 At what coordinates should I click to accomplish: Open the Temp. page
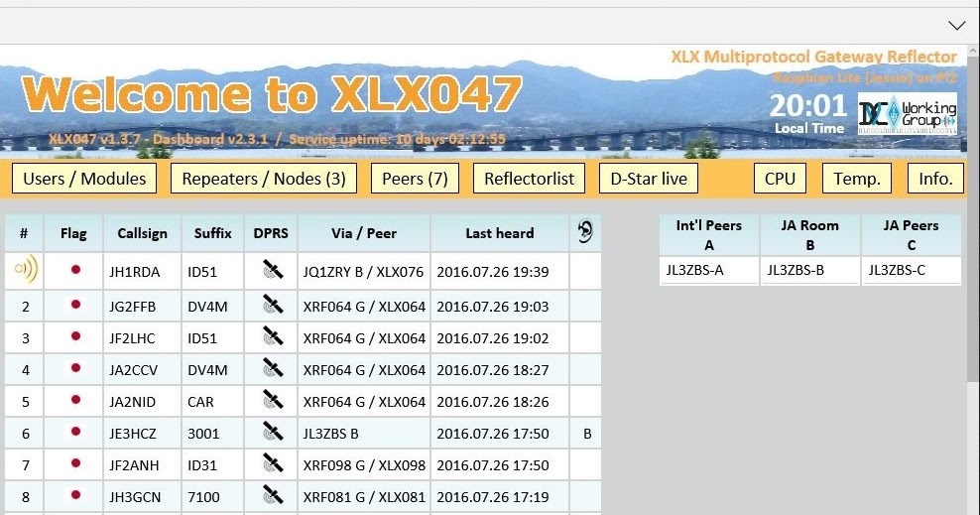(x=857, y=179)
